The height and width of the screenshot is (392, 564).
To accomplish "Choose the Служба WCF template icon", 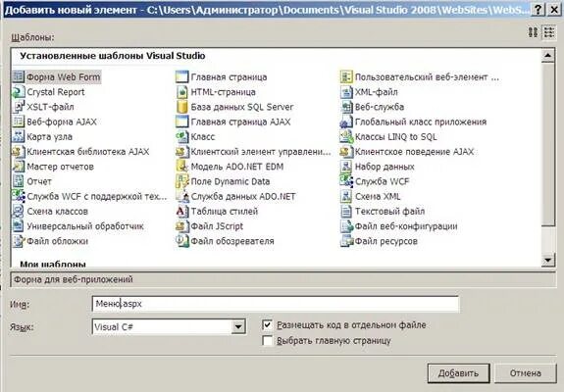I will point(346,181).
